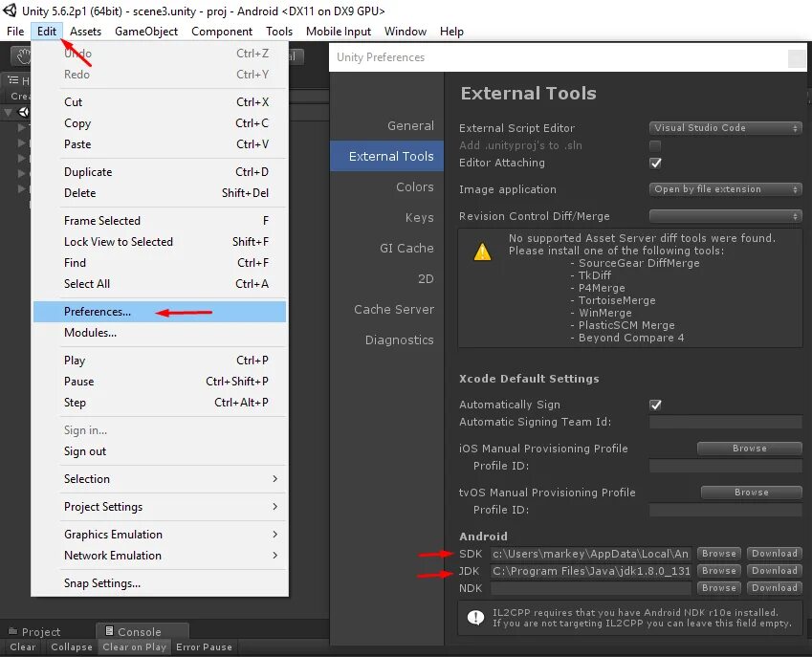
Task: Open the Help menu
Action: [451, 32]
